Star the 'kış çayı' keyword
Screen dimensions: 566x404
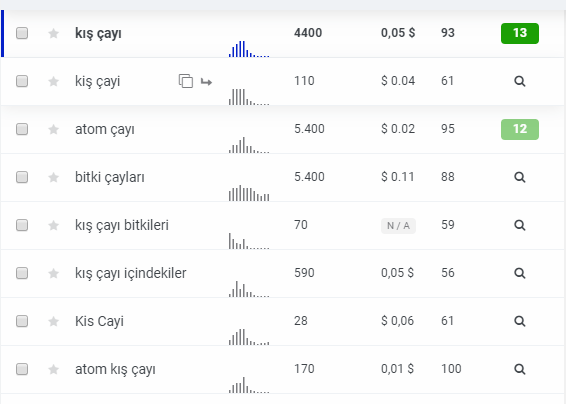pyautogui.click(x=53, y=34)
